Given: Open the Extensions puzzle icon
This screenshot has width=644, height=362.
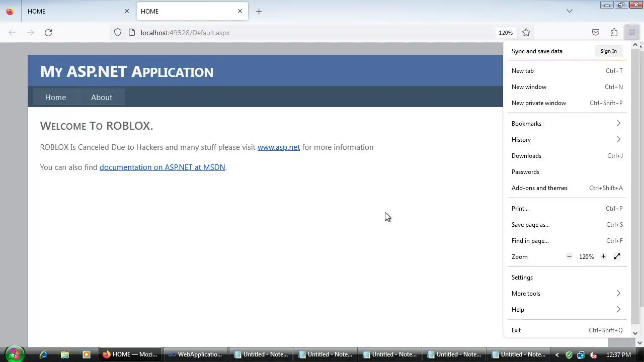Looking at the screenshot, I should tap(614, 33).
